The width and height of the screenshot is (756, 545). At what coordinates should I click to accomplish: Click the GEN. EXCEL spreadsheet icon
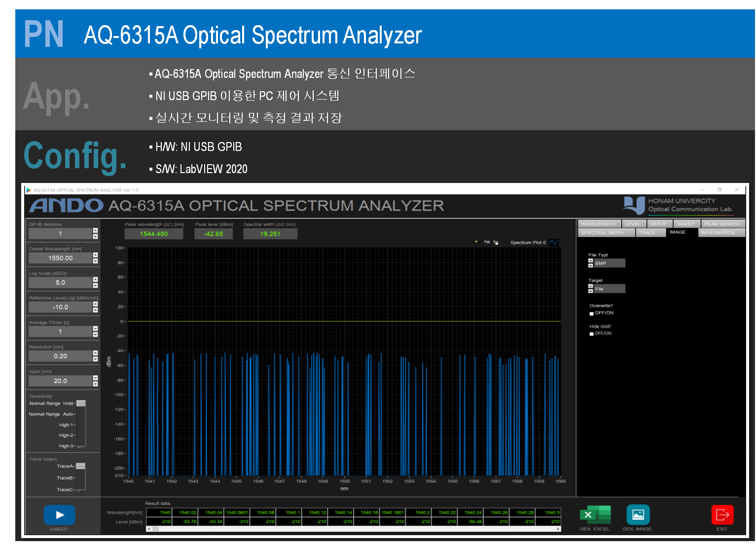(x=595, y=515)
